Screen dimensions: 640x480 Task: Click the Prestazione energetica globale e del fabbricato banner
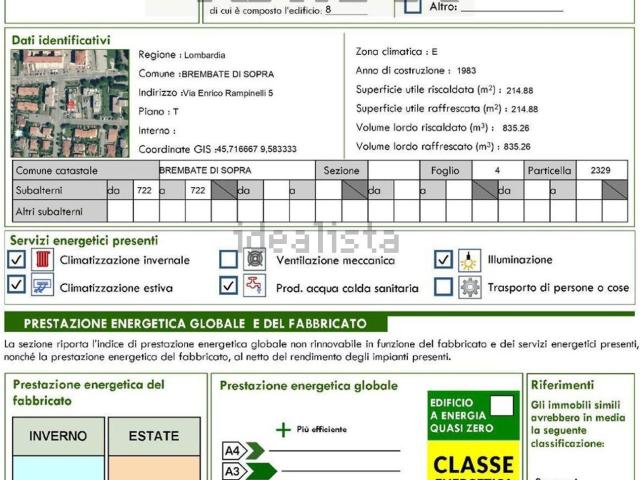click(x=196, y=324)
